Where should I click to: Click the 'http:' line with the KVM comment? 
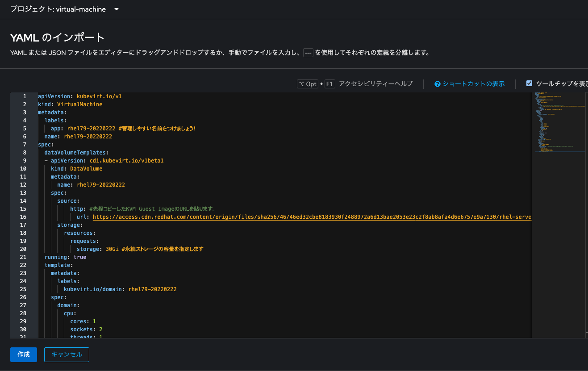143,209
